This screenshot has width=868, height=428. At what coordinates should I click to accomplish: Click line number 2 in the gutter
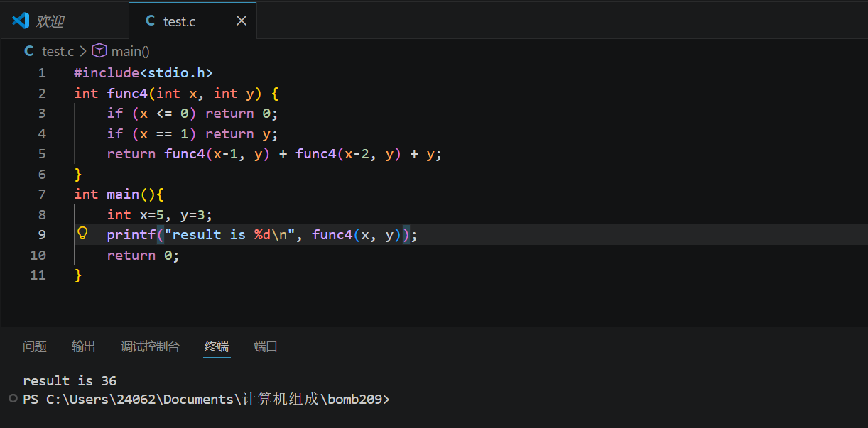[42, 93]
